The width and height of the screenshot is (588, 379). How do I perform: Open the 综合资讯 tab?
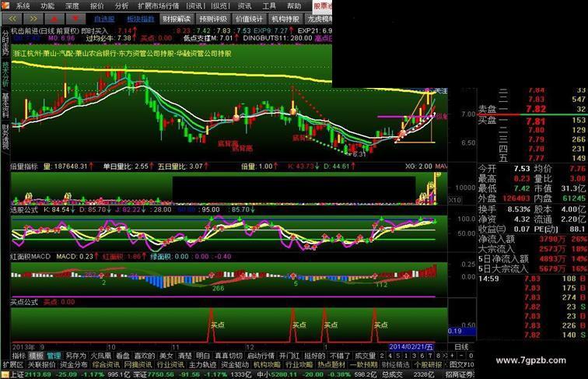tap(106, 364)
